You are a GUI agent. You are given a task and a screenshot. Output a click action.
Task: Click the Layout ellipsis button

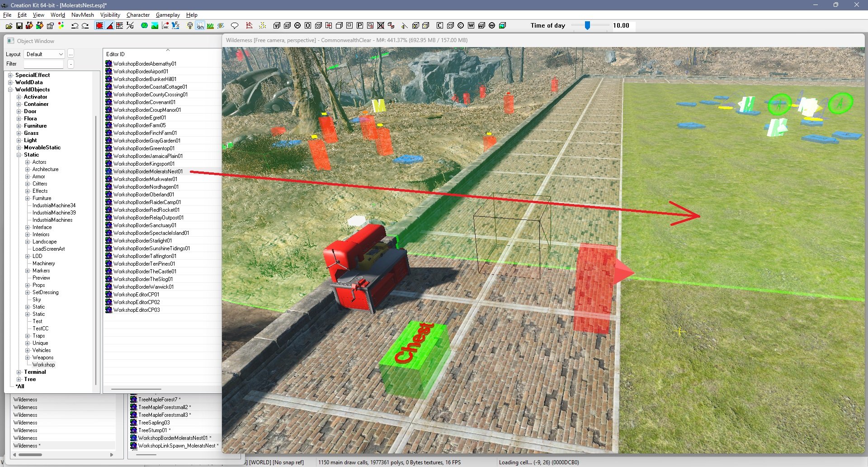coord(71,54)
